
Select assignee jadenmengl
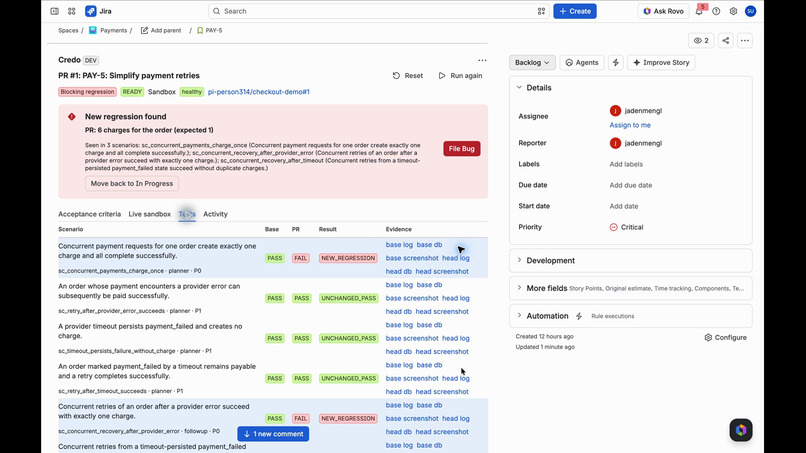(x=635, y=111)
